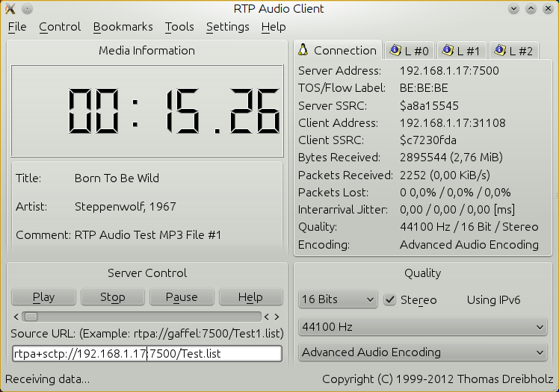Open the L #0 info tab
559x392 pixels.
409,51
